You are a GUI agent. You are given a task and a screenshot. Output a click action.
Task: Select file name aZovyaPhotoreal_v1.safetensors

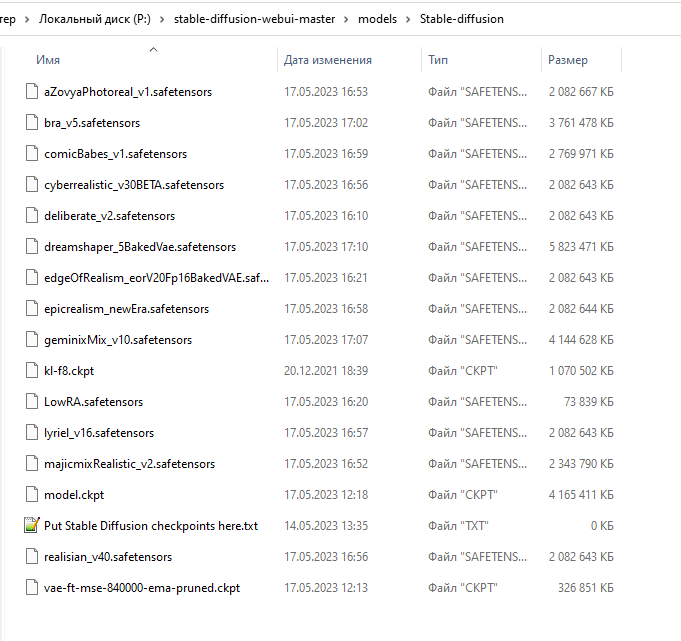click(x=128, y=92)
